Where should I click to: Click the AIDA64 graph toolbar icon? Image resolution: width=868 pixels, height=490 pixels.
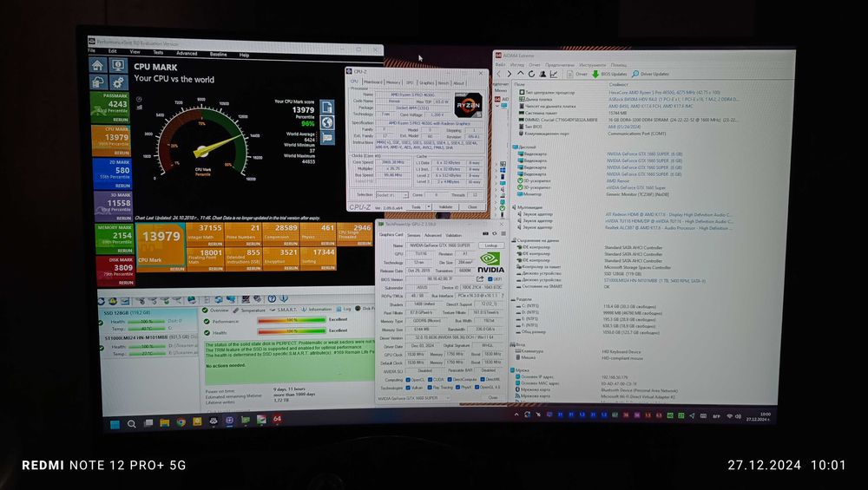pos(554,74)
